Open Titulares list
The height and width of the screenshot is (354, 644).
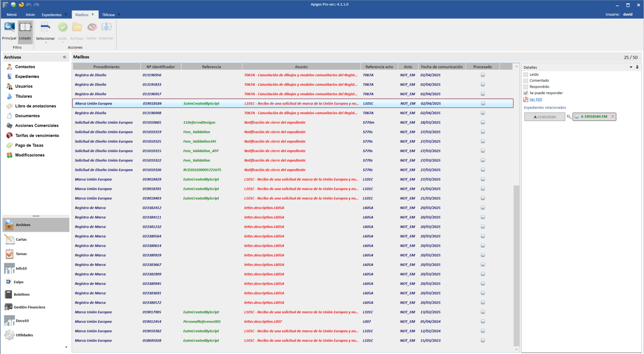[x=24, y=96]
